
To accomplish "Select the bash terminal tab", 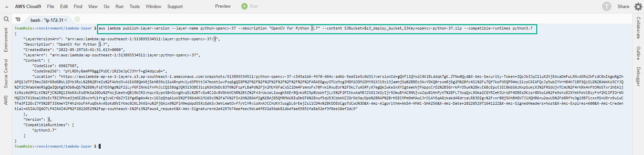I will (x=47, y=20).
